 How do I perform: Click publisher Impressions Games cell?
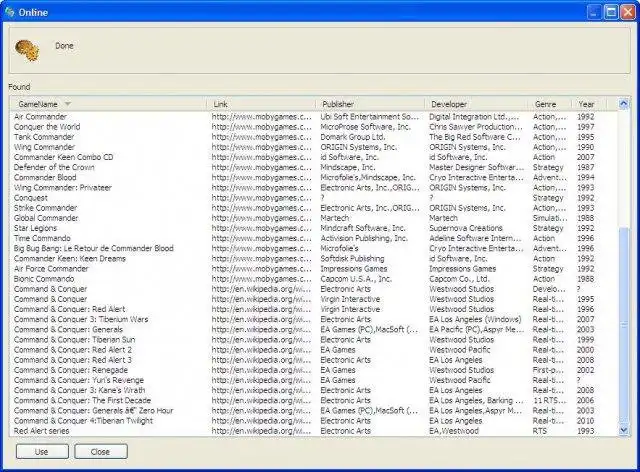(353, 269)
